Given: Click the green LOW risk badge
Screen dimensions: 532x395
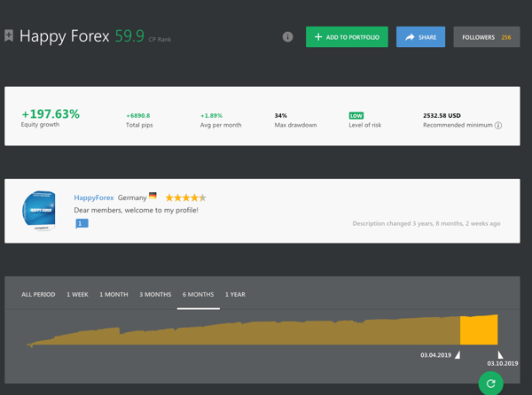Looking at the screenshot, I should 356,116.
